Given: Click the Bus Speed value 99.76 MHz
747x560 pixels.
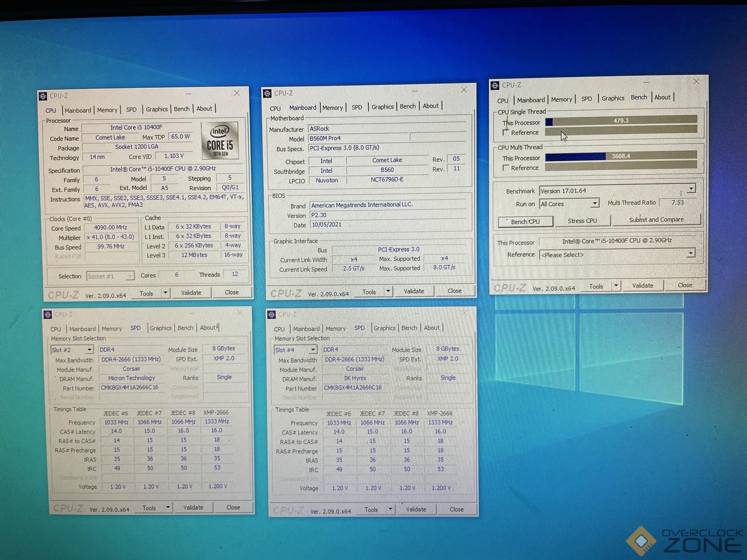Looking at the screenshot, I should pyautogui.click(x=111, y=247).
